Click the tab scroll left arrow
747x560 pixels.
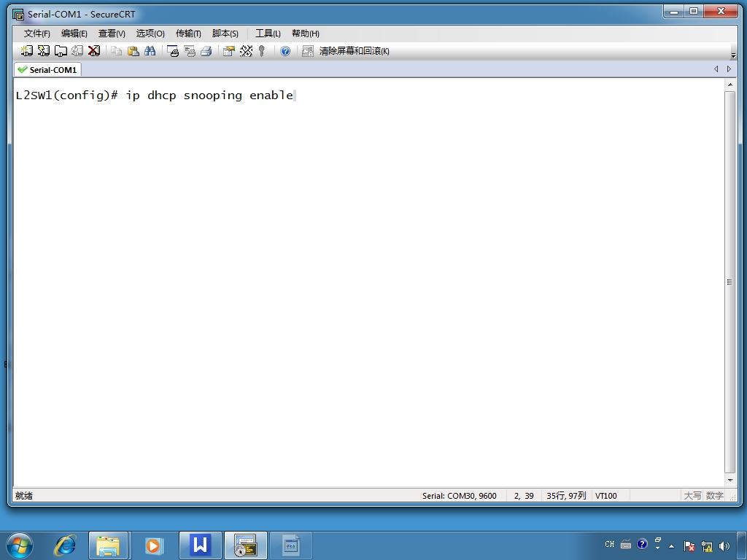click(716, 69)
